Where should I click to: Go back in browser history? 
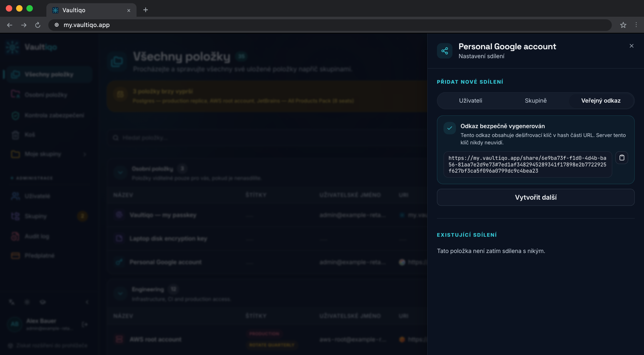point(10,25)
